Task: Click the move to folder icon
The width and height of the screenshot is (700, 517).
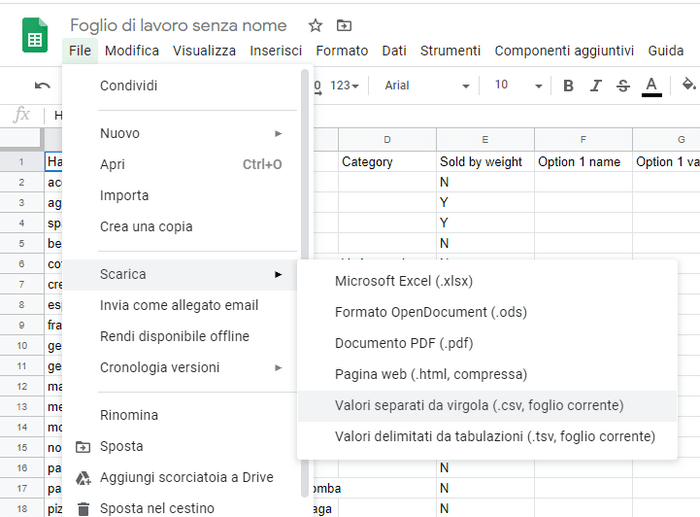Action: pos(344,25)
